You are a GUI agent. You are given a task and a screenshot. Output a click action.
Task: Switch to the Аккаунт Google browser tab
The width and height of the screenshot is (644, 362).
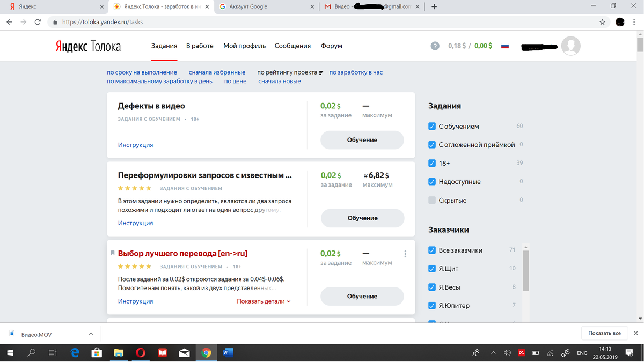coord(267,6)
